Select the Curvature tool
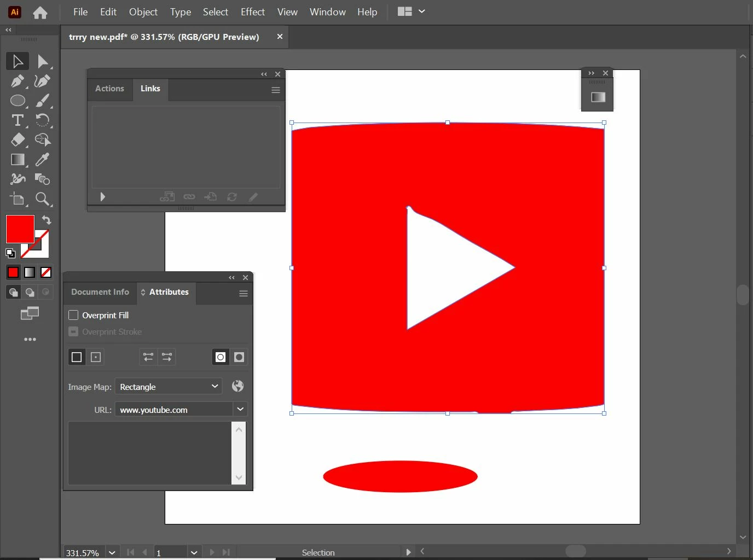Viewport: 753px width, 560px height. (42, 81)
